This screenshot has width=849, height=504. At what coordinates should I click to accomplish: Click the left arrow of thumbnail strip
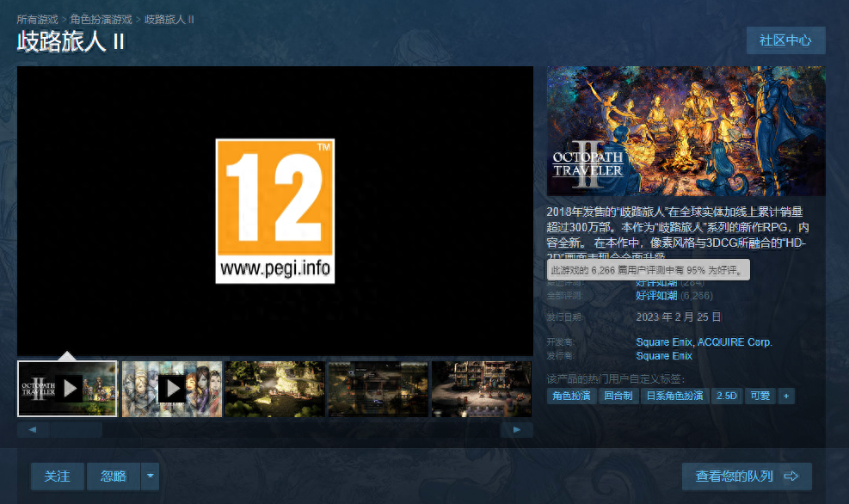[x=33, y=430]
